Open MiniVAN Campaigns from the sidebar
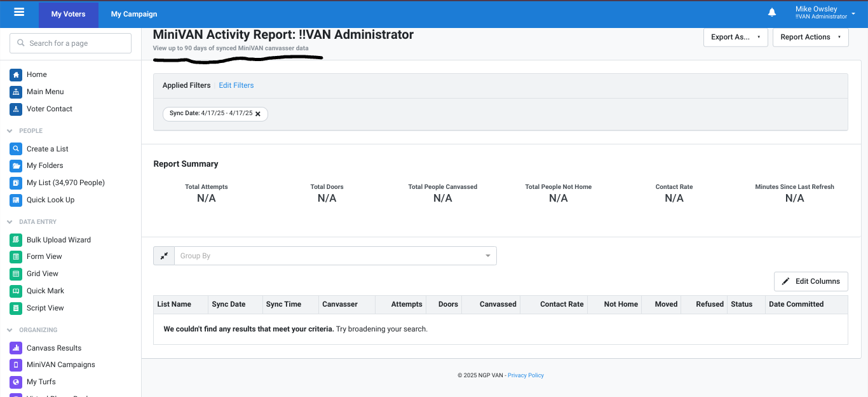The width and height of the screenshot is (868, 397). (x=61, y=365)
